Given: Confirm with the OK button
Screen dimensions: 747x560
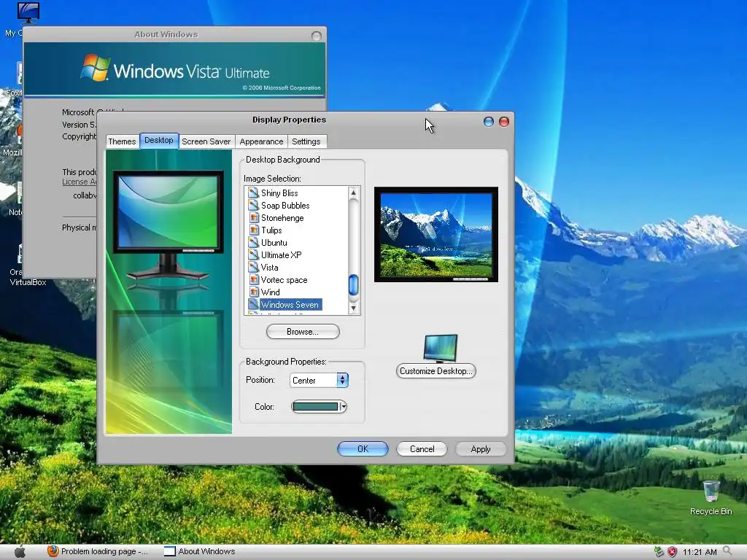Looking at the screenshot, I should (363, 449).
